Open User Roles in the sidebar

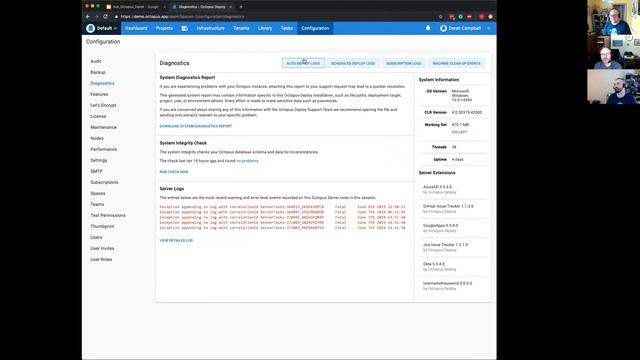101,259
